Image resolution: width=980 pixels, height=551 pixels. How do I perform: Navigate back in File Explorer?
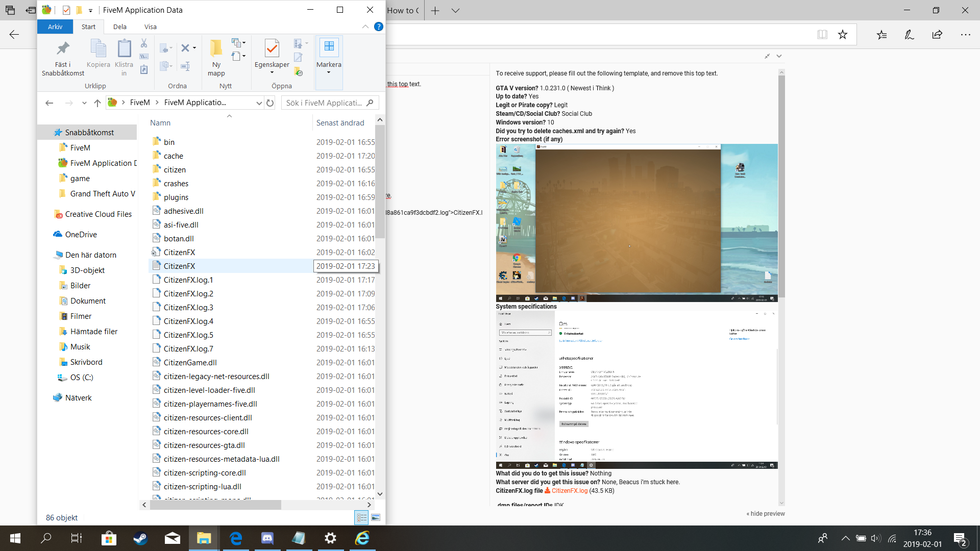50,103
